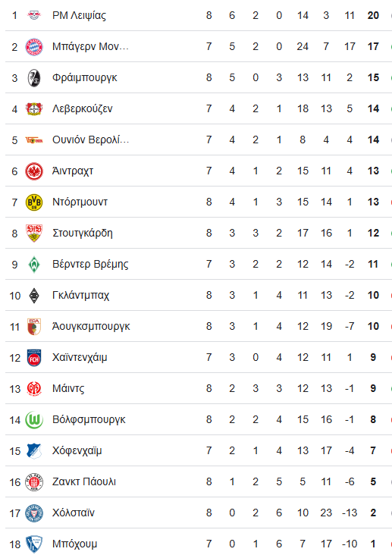Click the Werder Bremen green diamond logo
Viewport: 392px width, 555px height.
coord(34,265)
